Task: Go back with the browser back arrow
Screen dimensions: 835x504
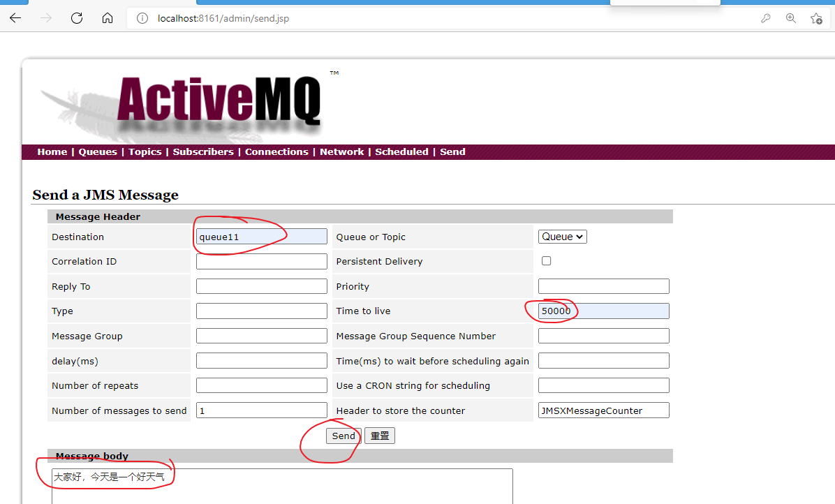Action: click(x=15, y=18)
